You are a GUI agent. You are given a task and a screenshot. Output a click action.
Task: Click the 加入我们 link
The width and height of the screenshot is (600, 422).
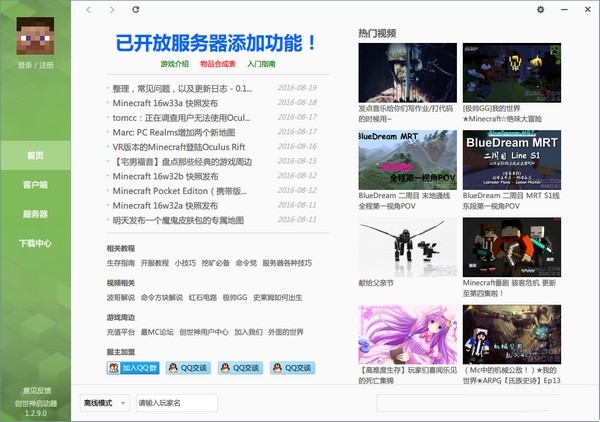click(x=248, y=332)
